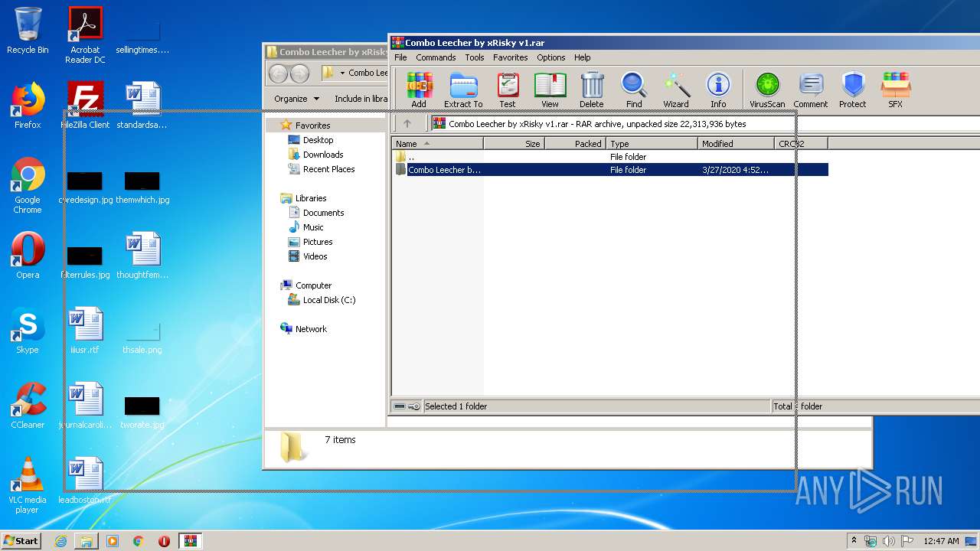The width and height of the screenshot is (980, 551).
Task: Go up one folder level arrow
Action: (407, 123)
